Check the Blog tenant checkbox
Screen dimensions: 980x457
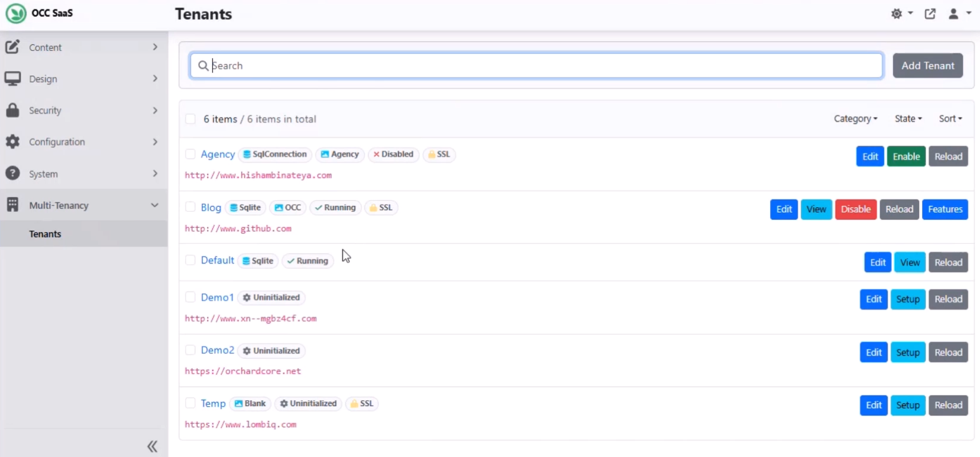tap(190, 207)
